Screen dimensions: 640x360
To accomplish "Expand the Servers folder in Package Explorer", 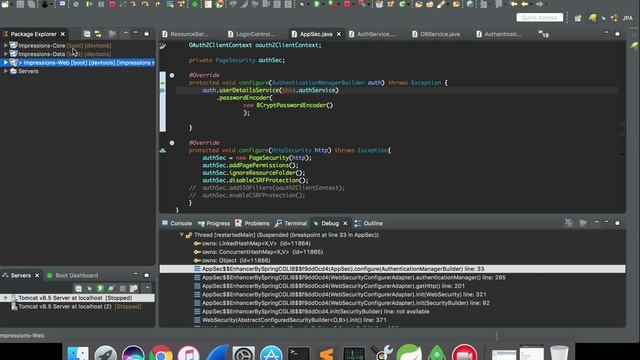I will [x=5, y=71].
